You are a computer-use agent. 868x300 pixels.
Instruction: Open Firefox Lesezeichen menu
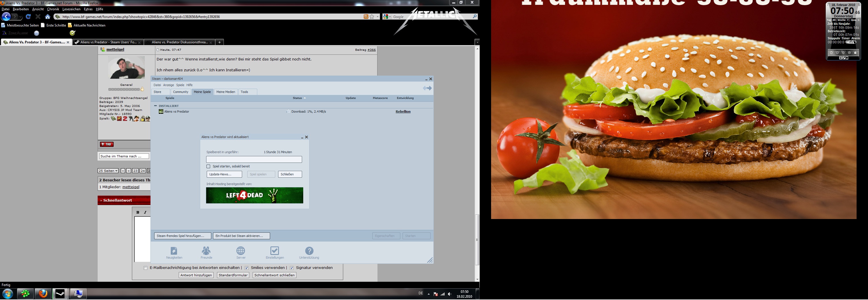(x=71, y=9)
